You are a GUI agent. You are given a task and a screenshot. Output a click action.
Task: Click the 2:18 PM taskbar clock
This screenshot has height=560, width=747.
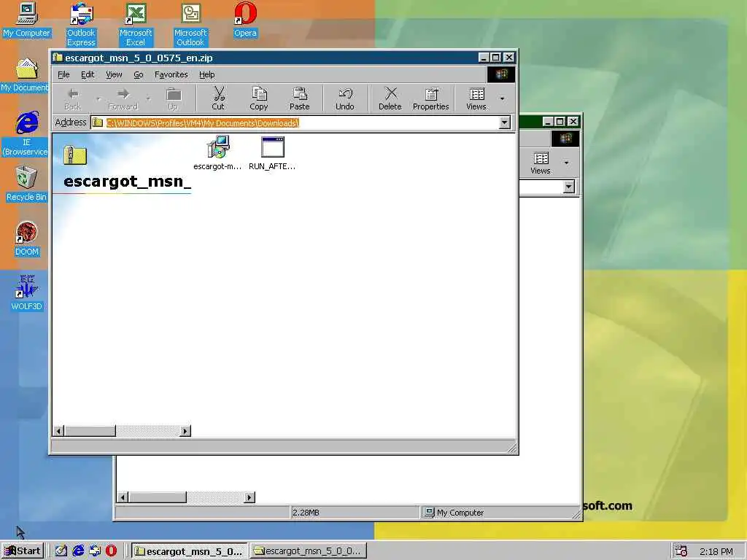pos(716,551)
